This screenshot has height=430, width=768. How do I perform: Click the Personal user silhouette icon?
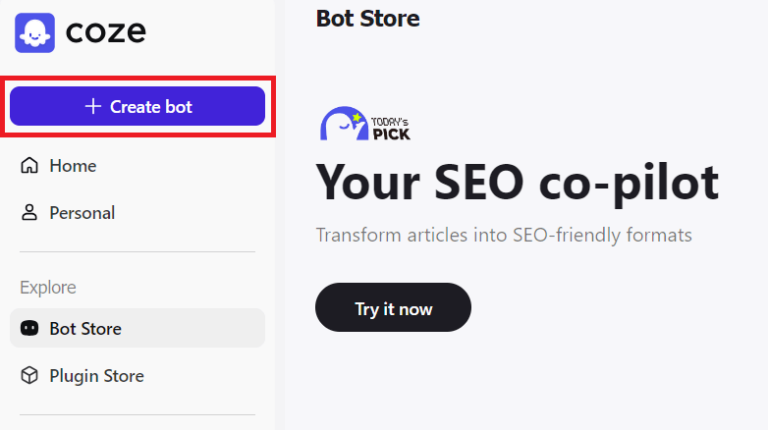30,213
